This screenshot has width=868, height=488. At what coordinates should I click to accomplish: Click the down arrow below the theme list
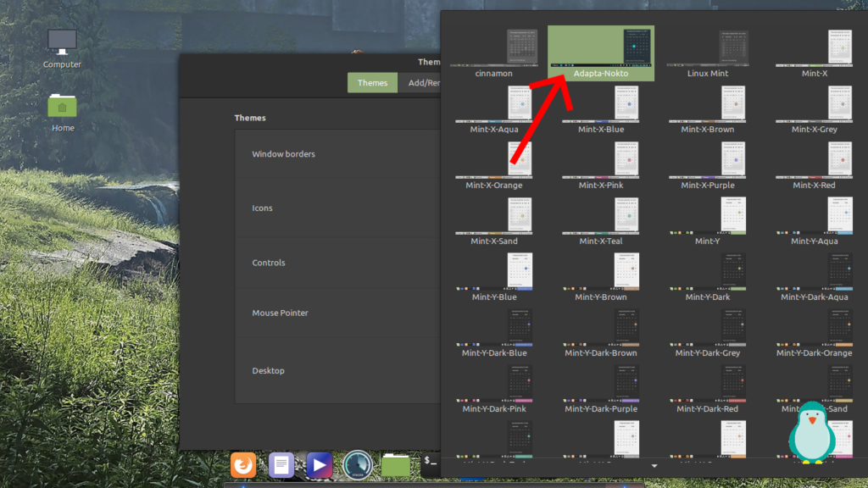654,467
